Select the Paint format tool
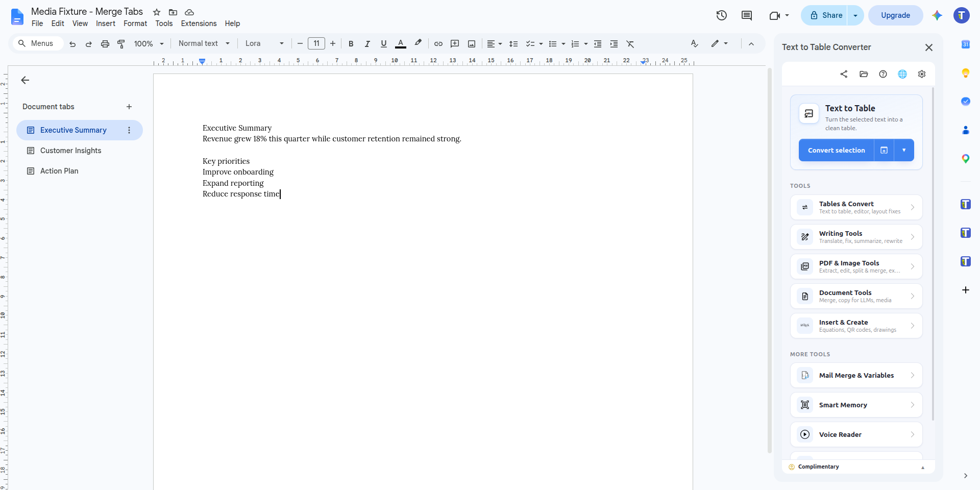 click(x=121, y=44)
